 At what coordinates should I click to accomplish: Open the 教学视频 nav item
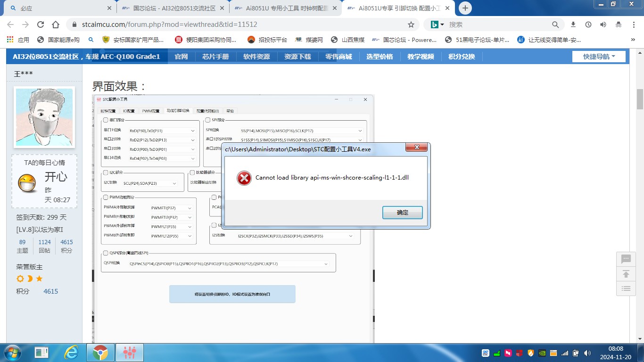pyautogui.click(x=421, y=57)
